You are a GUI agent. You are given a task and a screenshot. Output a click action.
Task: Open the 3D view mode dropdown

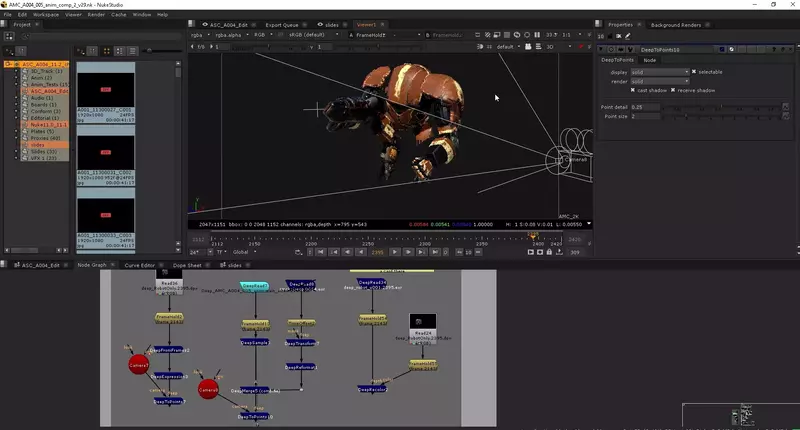[558, 46]
